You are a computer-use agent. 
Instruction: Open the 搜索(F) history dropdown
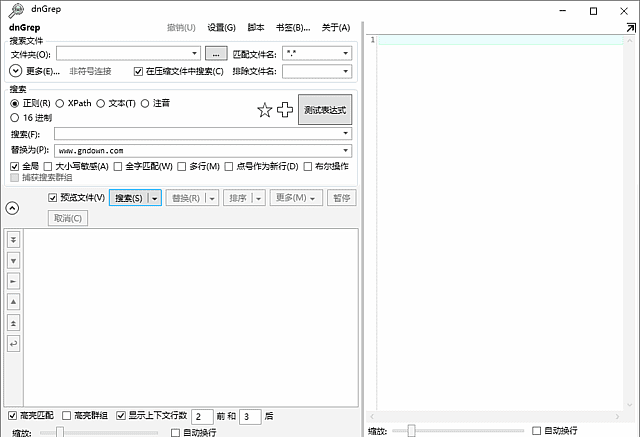[345, 133]
